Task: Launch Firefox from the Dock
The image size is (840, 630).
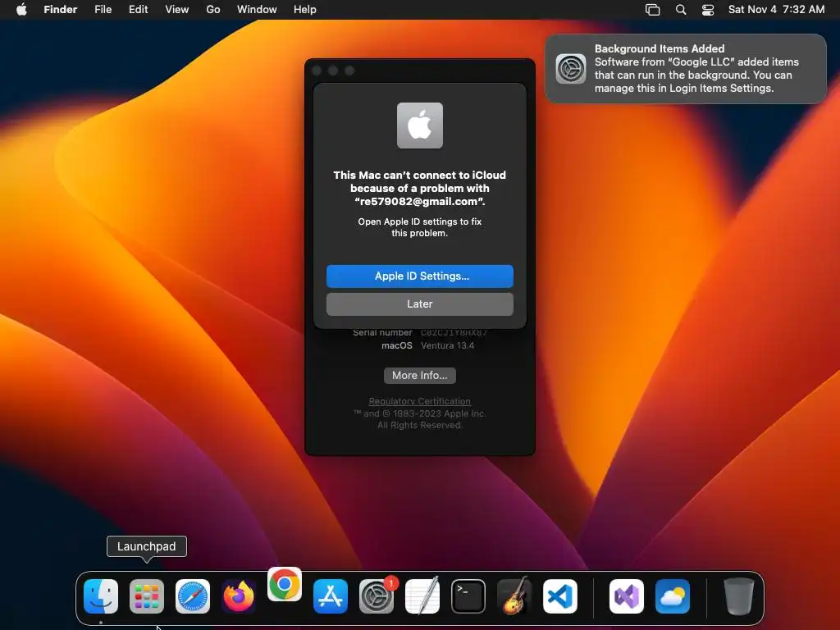Action: [239, 596]
